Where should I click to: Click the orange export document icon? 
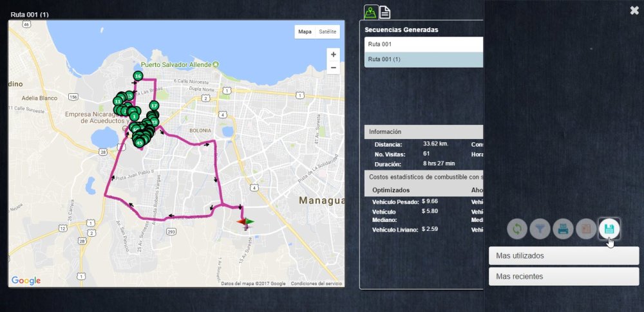586,228
